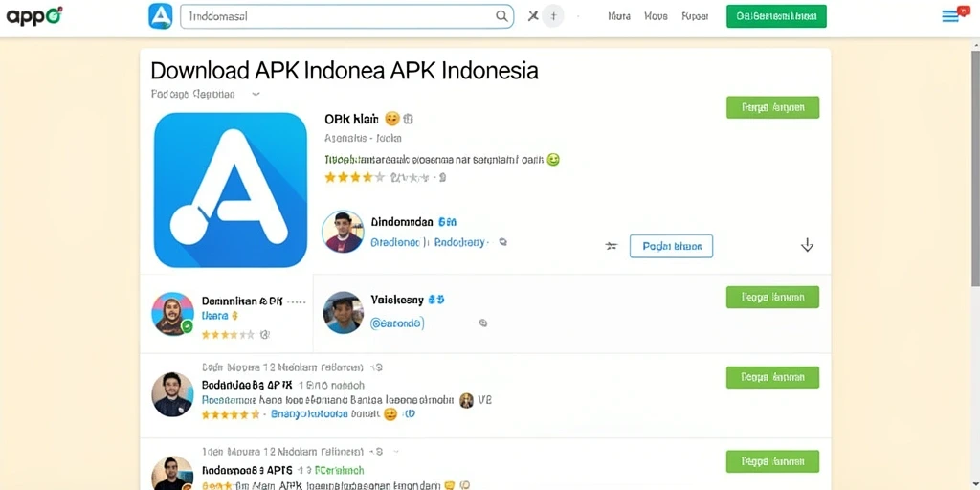Click the green button in Vaiekesny row
Image resolution: width=980 pixels, height=490 pixels.
772,297
